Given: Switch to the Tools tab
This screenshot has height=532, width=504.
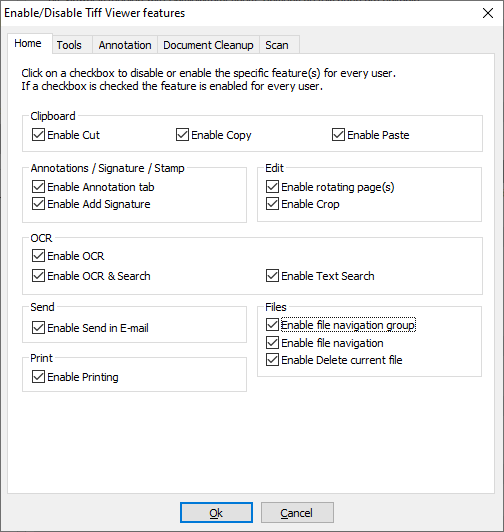Looking at the screenshot, I should point(69,45).
